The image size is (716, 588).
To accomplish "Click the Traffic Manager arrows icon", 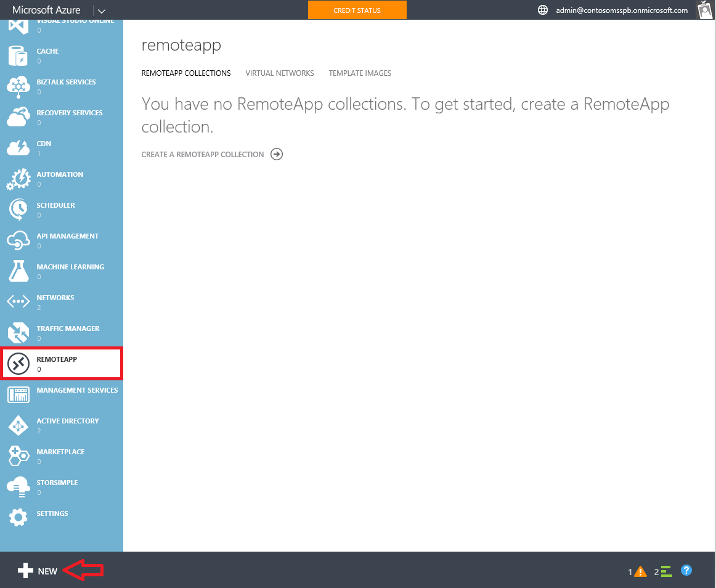I will pos(18,333).
